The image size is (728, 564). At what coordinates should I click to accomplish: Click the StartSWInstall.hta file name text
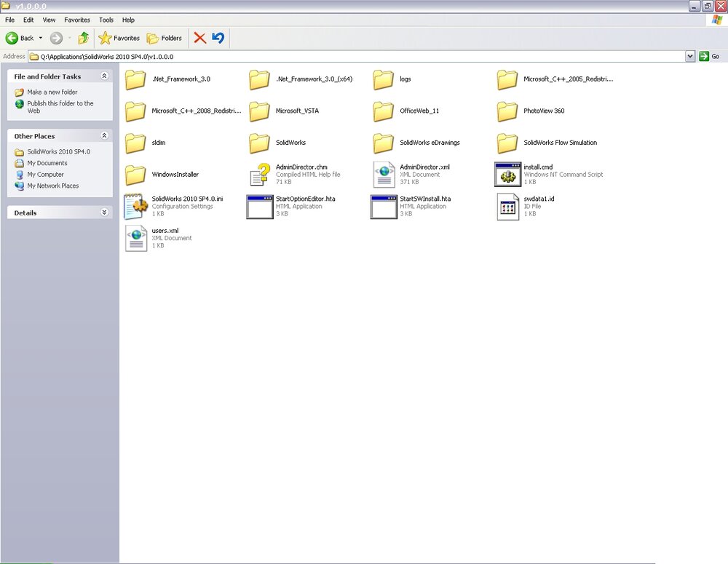tap(425, 199)
